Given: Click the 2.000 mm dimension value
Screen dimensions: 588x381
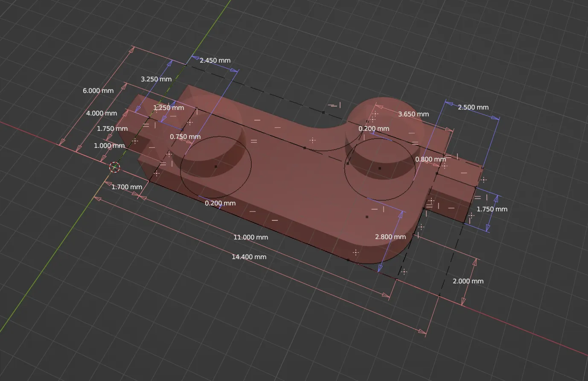Looking at the screenshot, I should pos(468,281).
